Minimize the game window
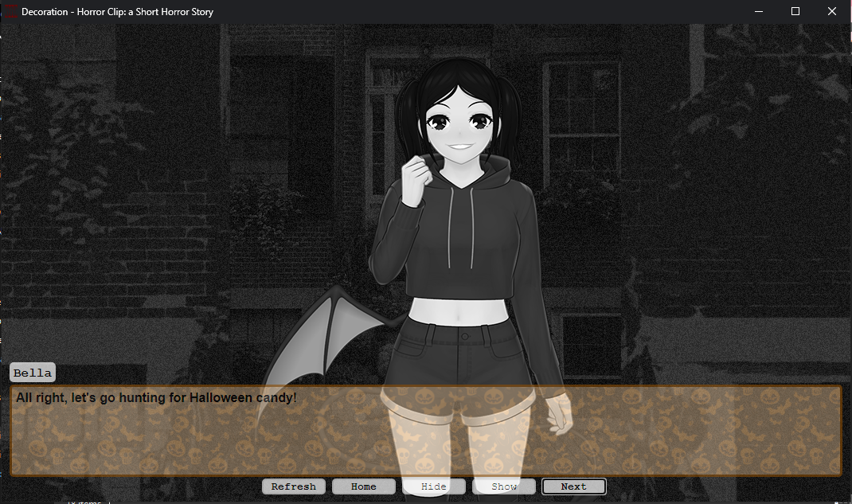The image size is (852, 504). click(759, 11)
